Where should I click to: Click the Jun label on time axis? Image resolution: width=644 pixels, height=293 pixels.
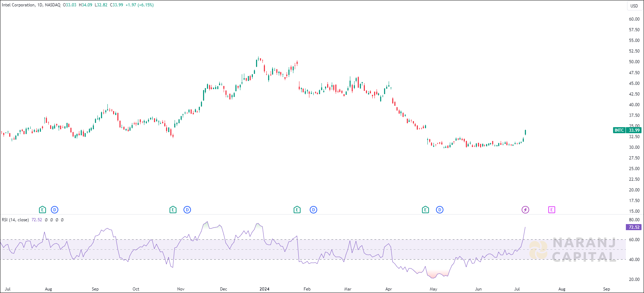click(x=478, y=289)
